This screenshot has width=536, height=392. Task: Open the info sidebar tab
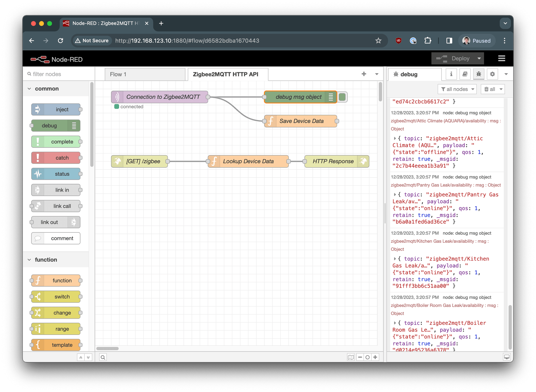click(451, 74)
